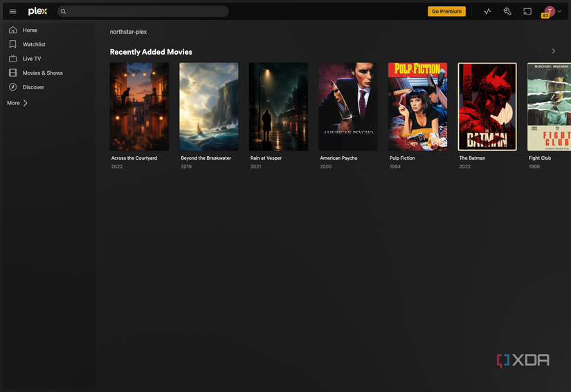Click the year 1999 under Fight Club
Image resolution: width=571 pixels, height=392 pixels.
(534, 167)
